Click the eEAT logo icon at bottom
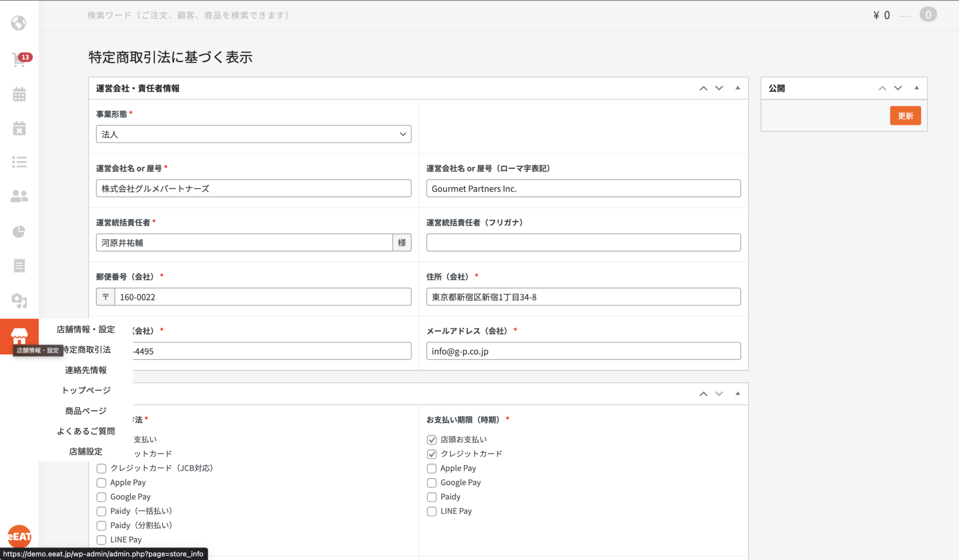Screen dimensions: 959x560 click(x=19, y=537)
